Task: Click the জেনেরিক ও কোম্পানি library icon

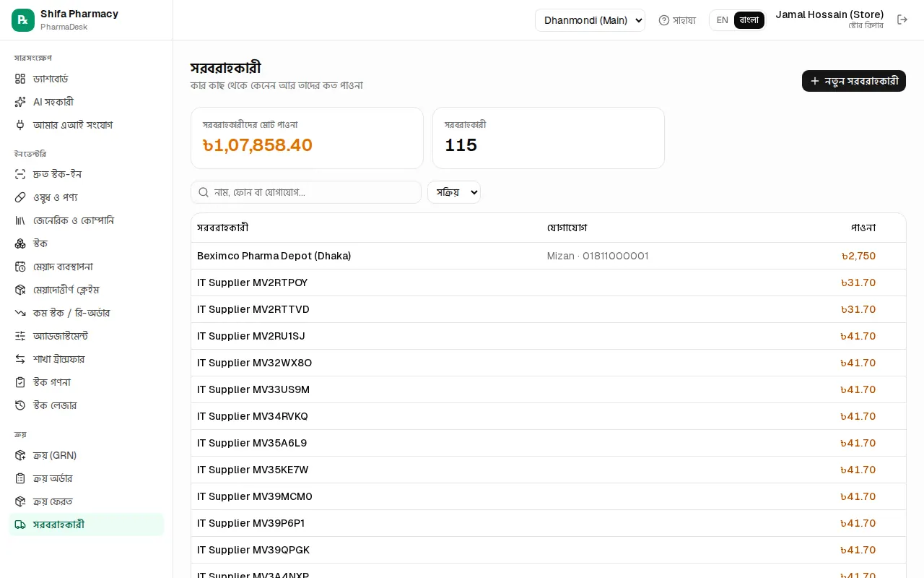Action: pos(20,220)
